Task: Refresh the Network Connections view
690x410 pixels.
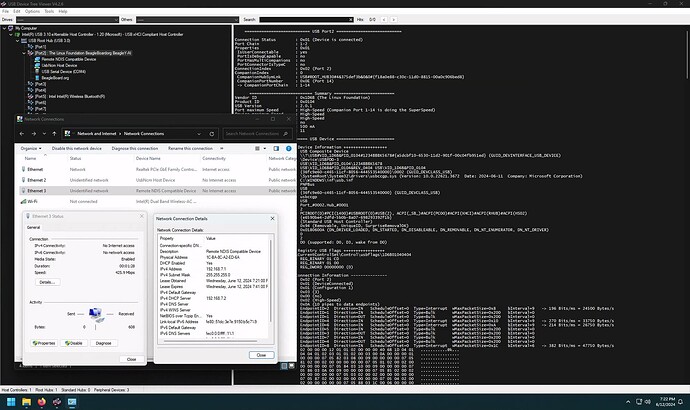Action: coord(212,134)
